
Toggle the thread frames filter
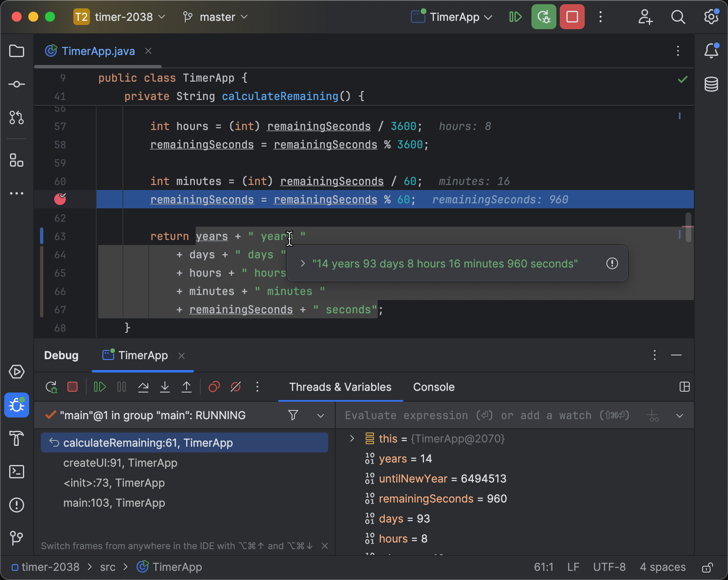click(293, 415)
